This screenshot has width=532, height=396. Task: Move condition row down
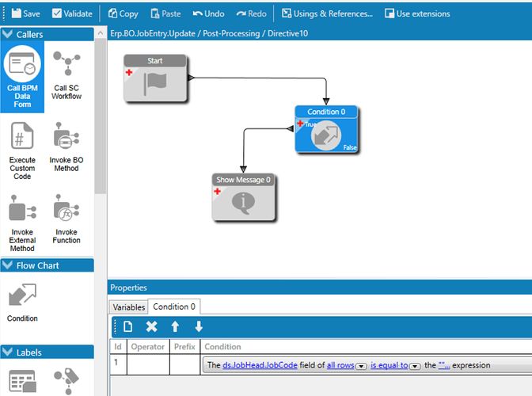point(199,327)
